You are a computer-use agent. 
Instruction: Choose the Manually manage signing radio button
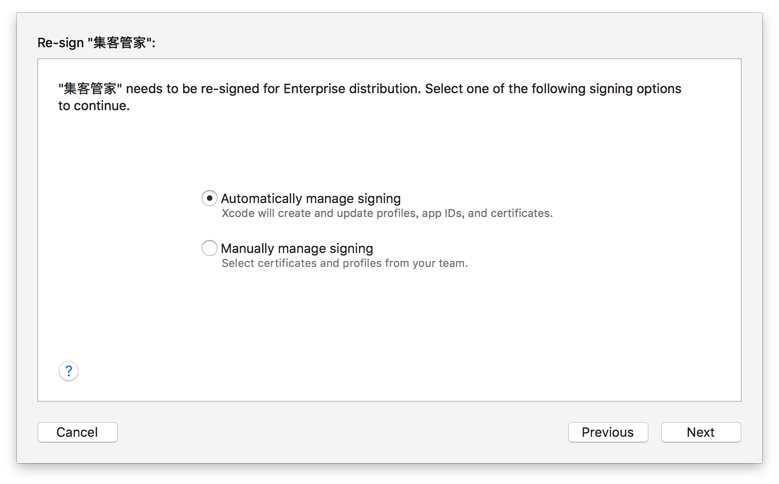point(209,248)
